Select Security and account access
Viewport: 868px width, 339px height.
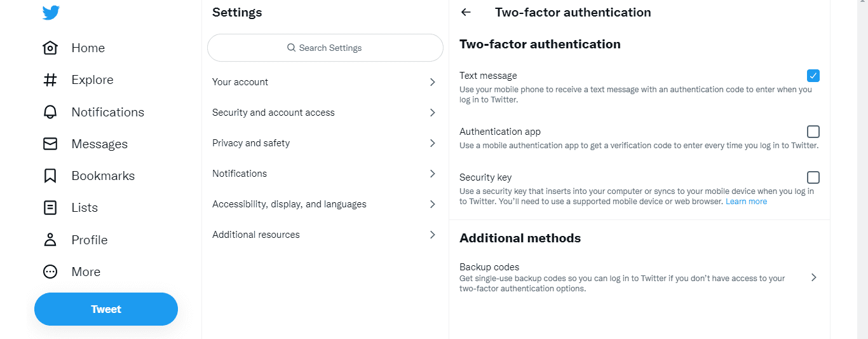325,113
